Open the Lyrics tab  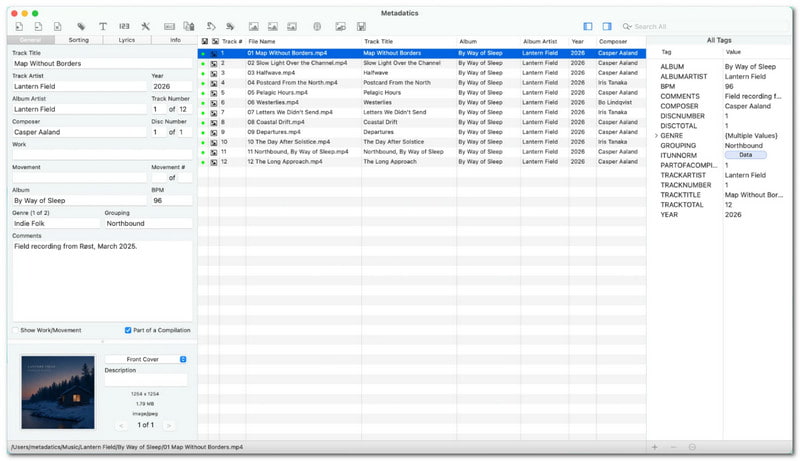coord(127,40)
